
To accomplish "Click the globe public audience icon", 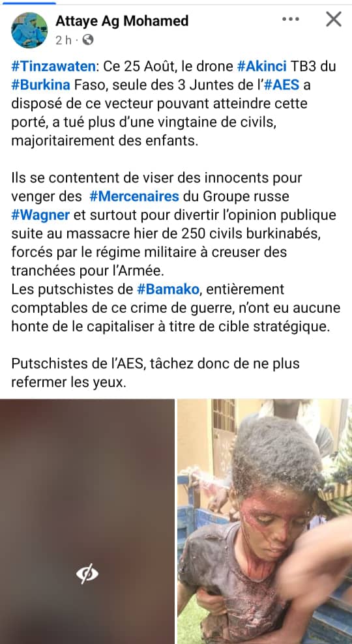I will coord(88,40).
